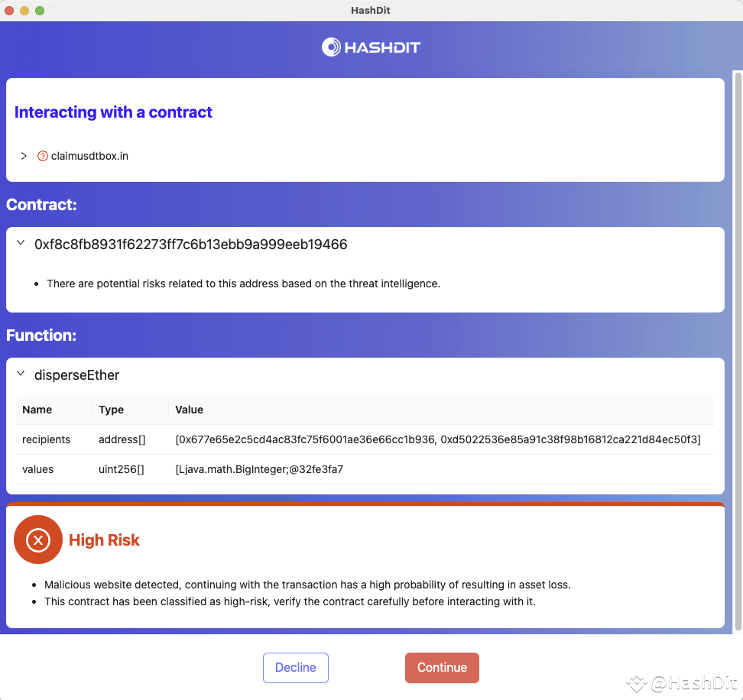
Task: Click the 'Type' column header
Action: coord(112,410)
